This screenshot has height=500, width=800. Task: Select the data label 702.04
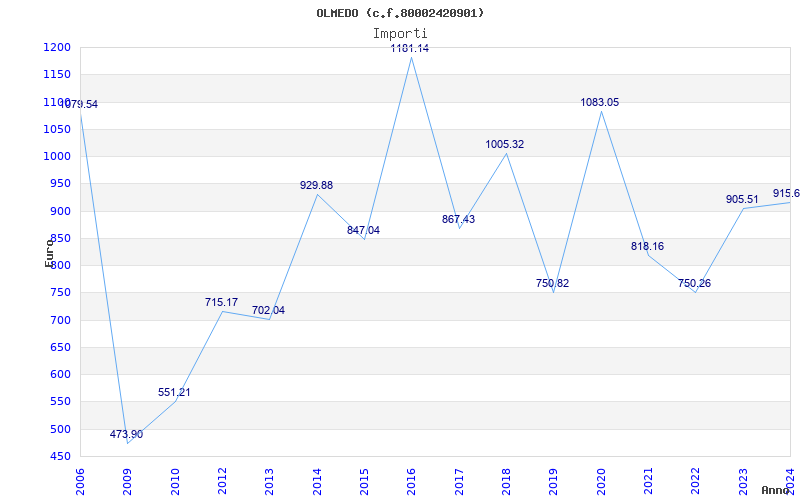[x=268, y=310]
